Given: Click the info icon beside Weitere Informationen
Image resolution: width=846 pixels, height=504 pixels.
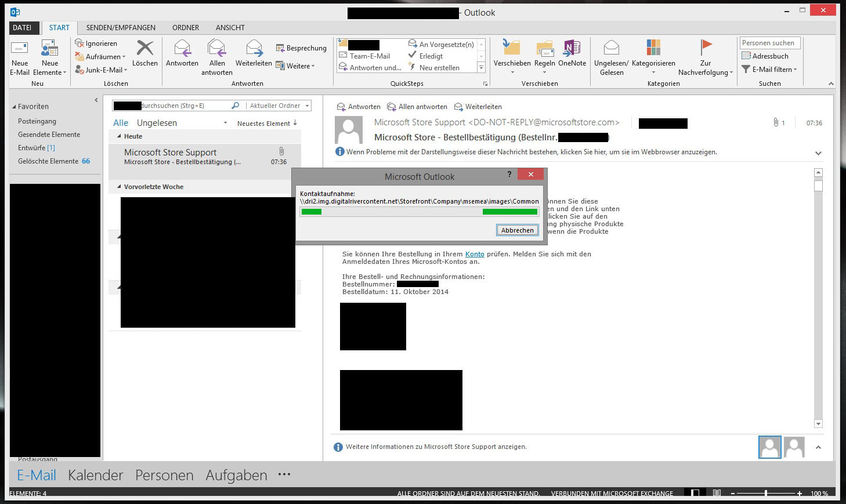Looking at the screenshot, I should click(x=338, y=447).
